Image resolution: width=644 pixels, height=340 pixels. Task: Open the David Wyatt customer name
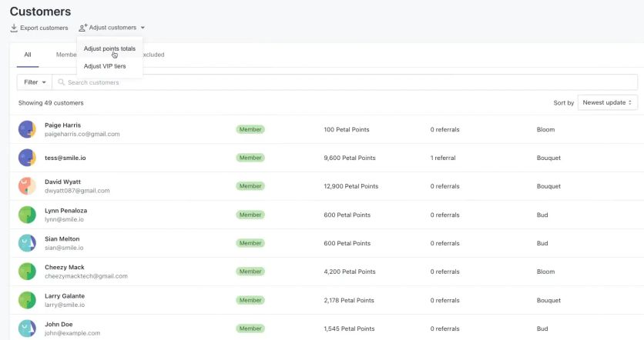coord(63,182)
